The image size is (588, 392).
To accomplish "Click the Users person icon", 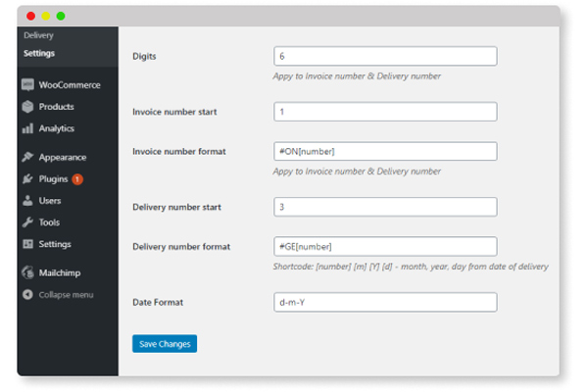I will [x=28, y=201].
